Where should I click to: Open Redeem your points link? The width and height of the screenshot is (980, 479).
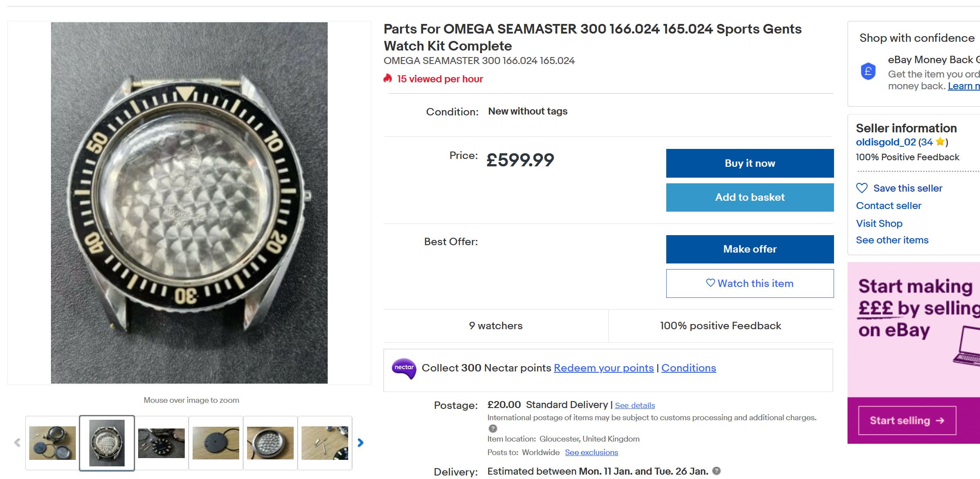(x=604, y=368)
